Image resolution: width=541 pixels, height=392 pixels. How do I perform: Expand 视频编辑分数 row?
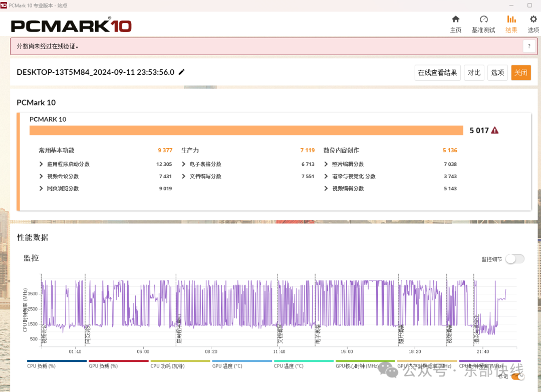(x=326, y=188)
